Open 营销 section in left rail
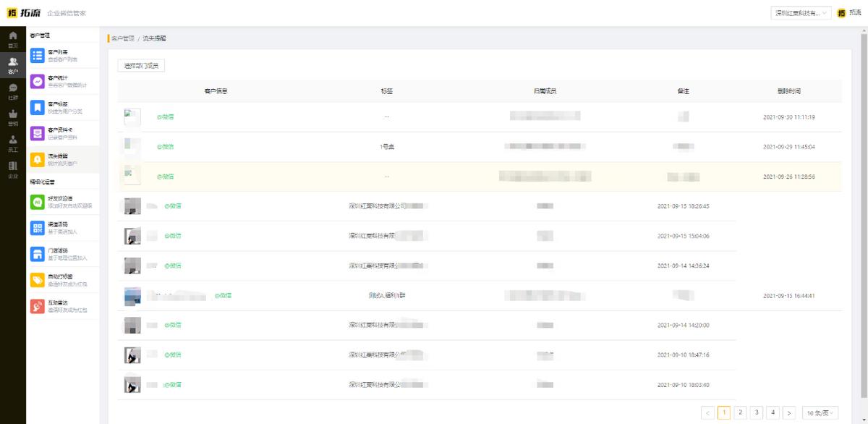Viewport: 868px width, 424px height. click(12, 117)
